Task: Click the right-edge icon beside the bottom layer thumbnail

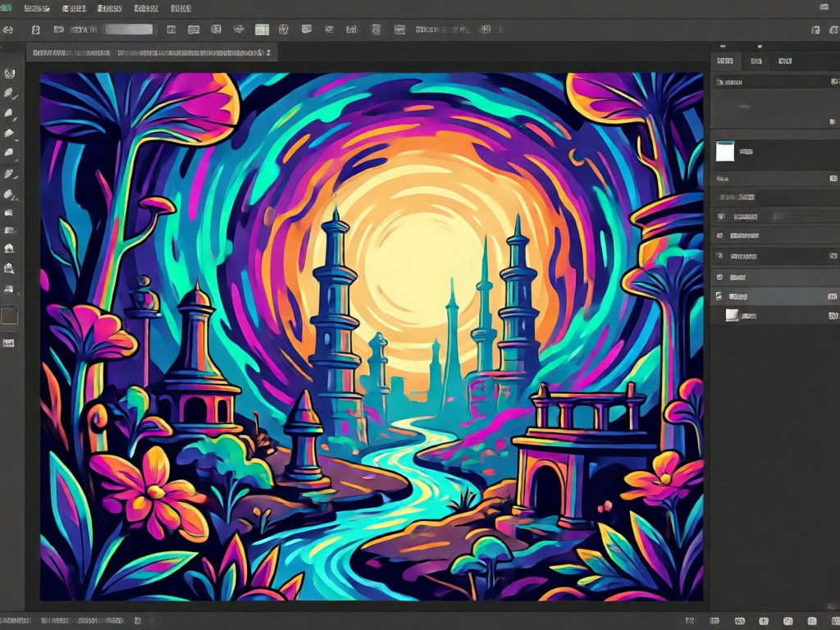Action: coord(833,316)
